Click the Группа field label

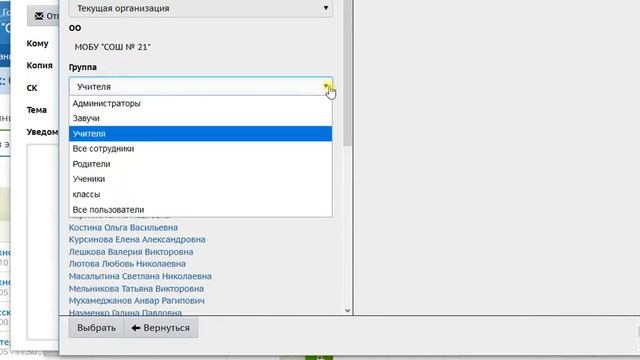coord(83,67)
